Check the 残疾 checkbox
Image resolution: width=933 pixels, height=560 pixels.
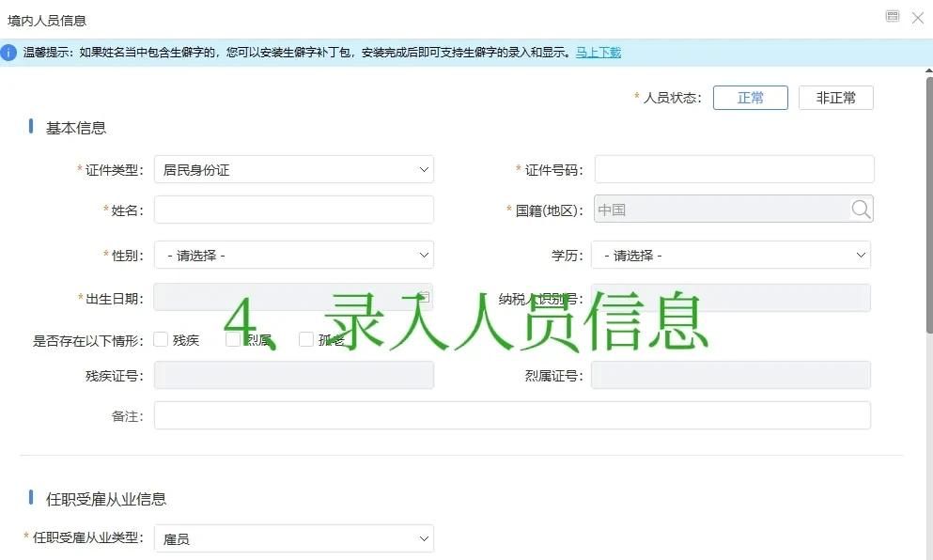pos(160,339)
